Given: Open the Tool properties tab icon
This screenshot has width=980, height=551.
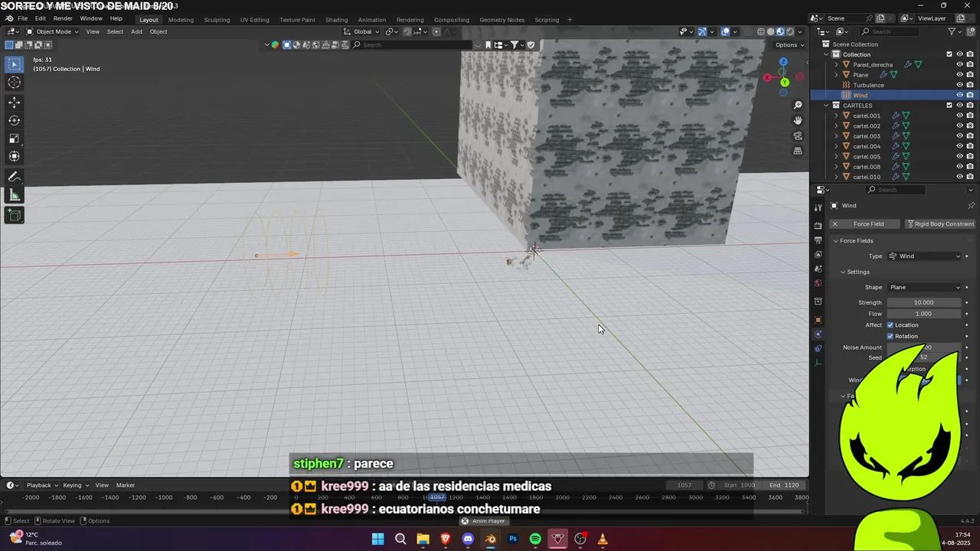Looking at the screenshot, I should tap(818, 207).
